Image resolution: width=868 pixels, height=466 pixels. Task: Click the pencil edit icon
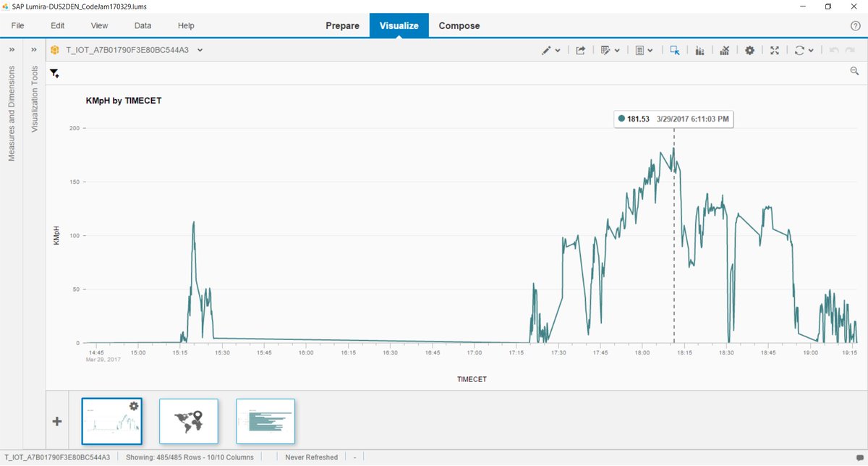547,51
